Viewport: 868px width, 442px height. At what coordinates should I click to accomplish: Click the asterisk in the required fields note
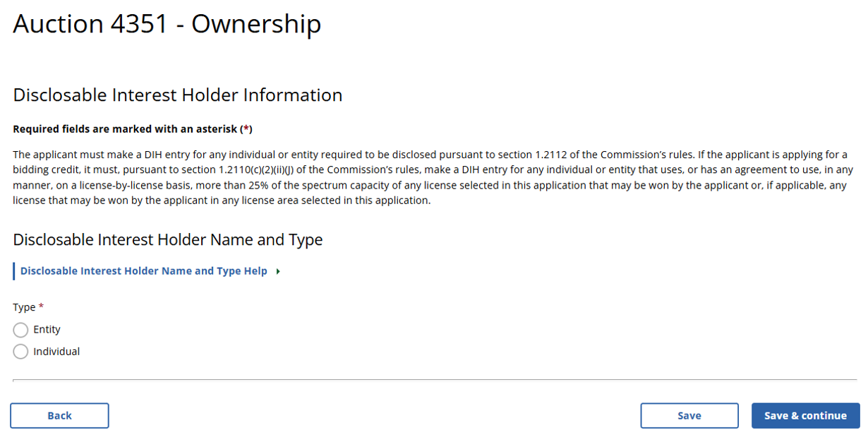tap(246, 129)
